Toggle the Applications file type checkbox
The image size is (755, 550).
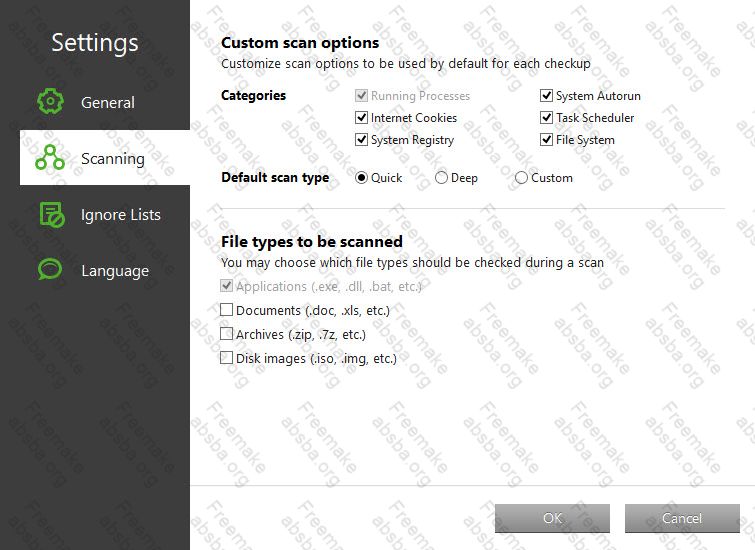coord(226,286)
